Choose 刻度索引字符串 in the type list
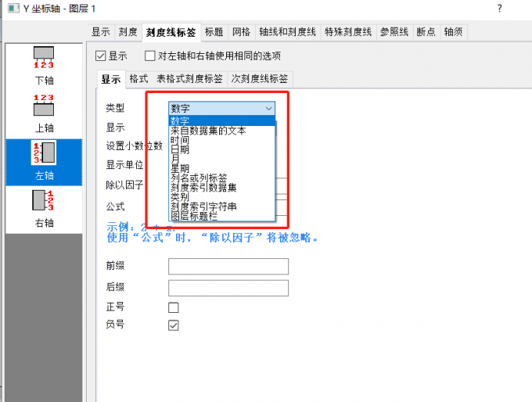The width and height of the screenshot is (532, 402). [x=221, y=206]
